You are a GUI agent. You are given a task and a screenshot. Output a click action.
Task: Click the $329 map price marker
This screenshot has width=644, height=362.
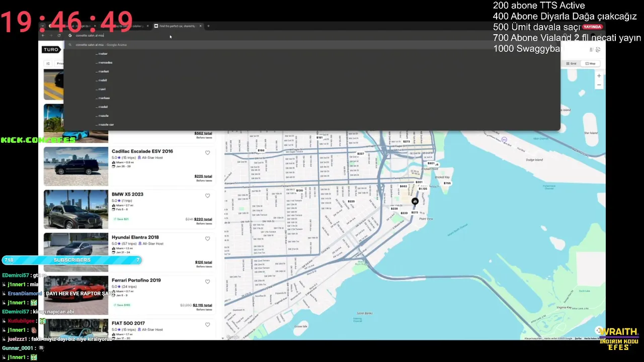click(x=404, y=213)
